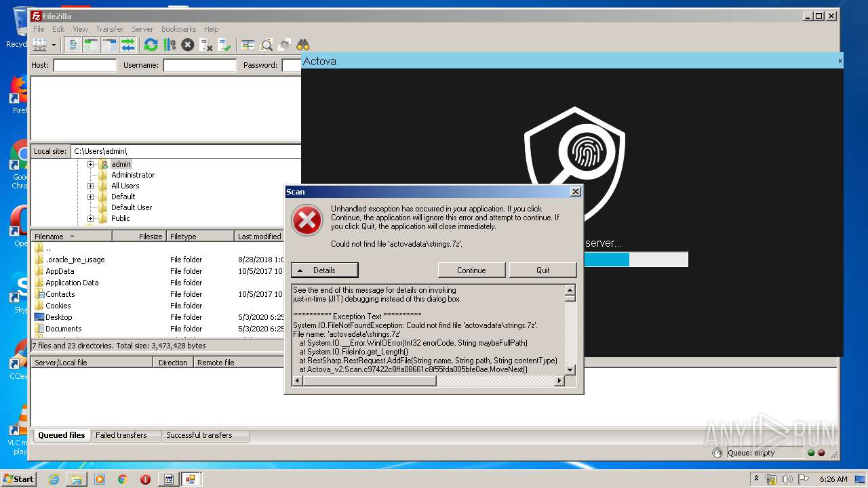This screenshot has height=488, width=868.
Task: Toggle processing of the transfer queue
Action: click(x=170, y=45)
